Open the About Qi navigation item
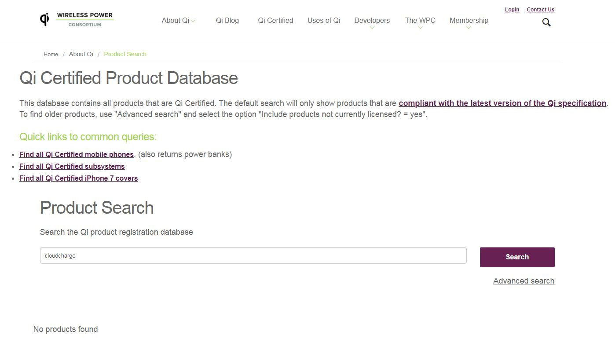The height and width of the screenshot is (364, 615). pyautogui.click(x=175, y=20)
